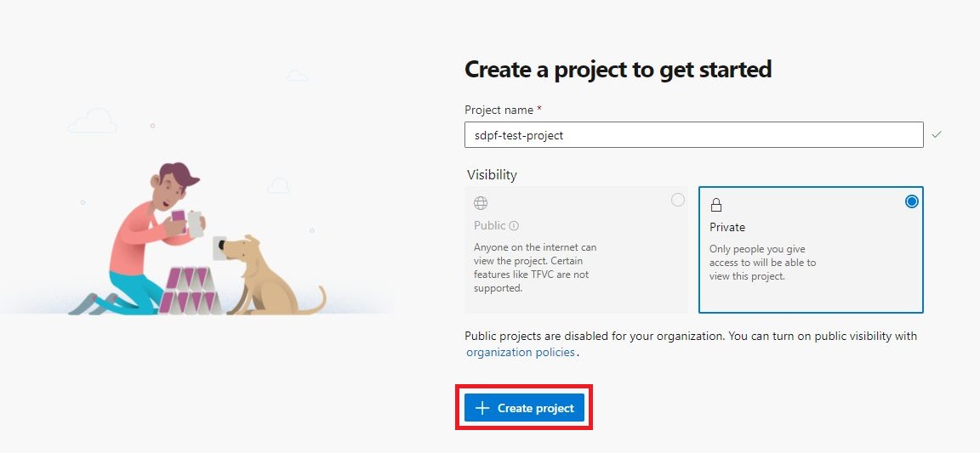Click the green validation checkmark icon
This screenshot has width=980, height=453.
(x=937, y=134)
